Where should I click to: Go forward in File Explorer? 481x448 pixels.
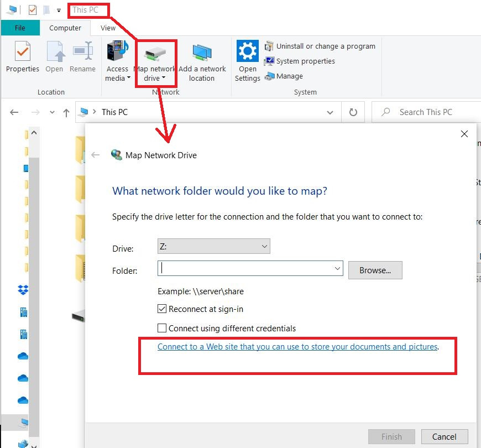click(35, 112)
